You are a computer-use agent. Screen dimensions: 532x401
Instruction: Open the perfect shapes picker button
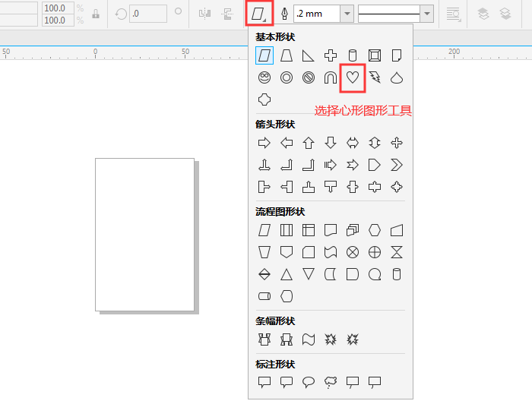click(x=259, y=14)
